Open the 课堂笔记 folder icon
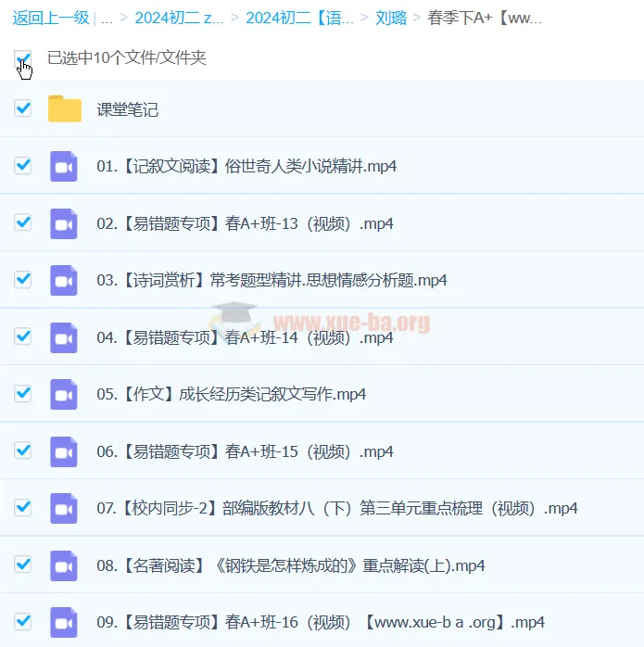This screenshot has width=644, height=647. click(x=65, y=109)
